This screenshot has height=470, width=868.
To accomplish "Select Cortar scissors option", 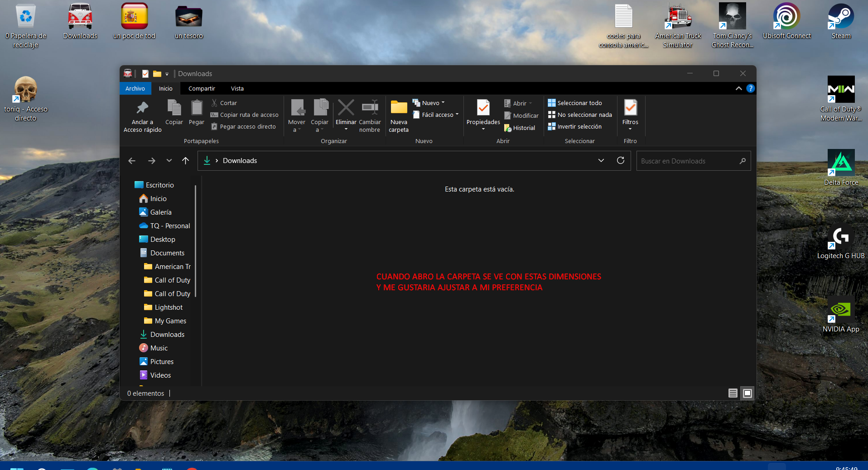I will point(224,103).
